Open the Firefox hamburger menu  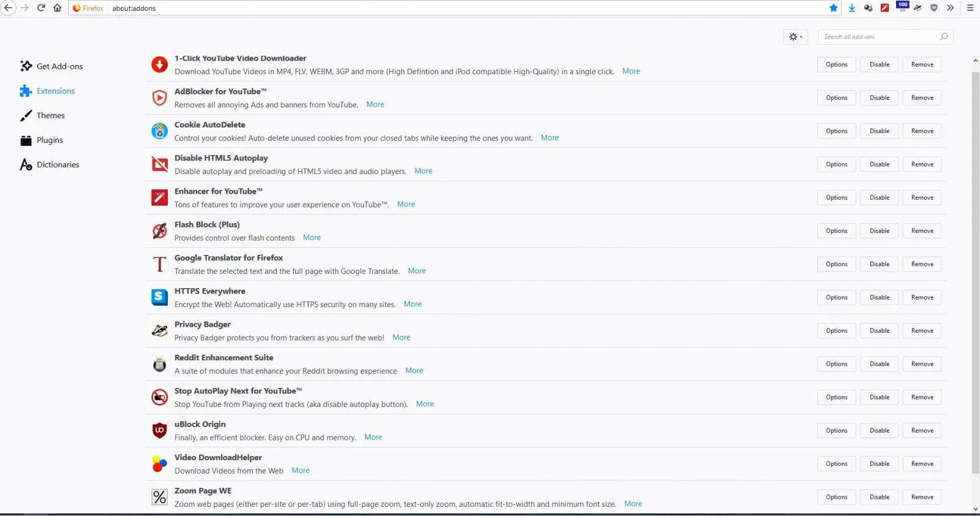pyautogui.click(x=970, y=8)
